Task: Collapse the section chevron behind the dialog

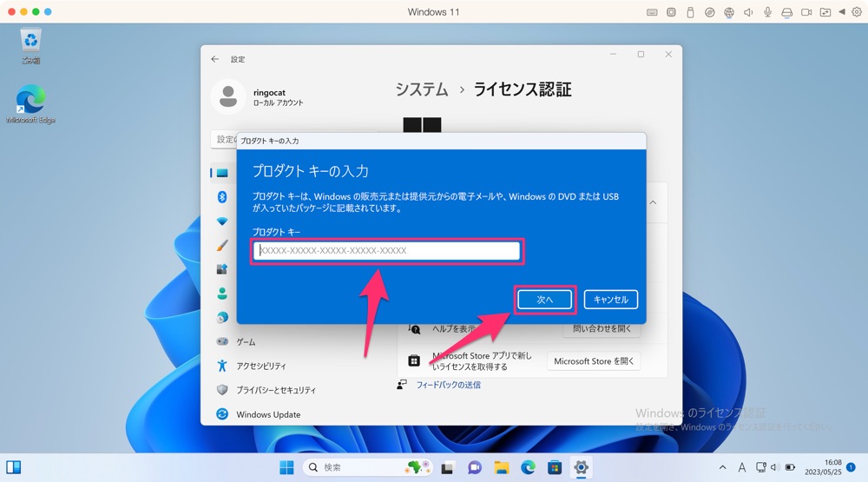Action: tap(654, 202)
